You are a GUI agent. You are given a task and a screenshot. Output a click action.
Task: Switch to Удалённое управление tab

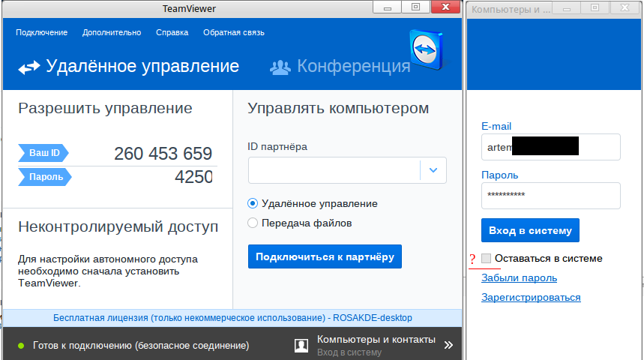pyautogui.click(x=128, y=67)
